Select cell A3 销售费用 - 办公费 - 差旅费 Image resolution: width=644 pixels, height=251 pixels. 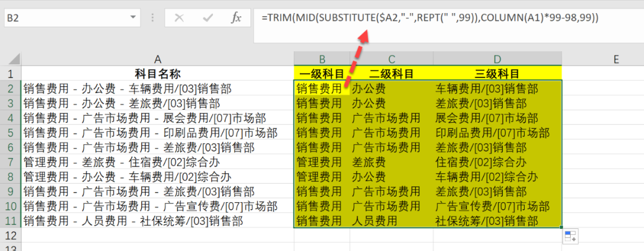coord(157,103)
